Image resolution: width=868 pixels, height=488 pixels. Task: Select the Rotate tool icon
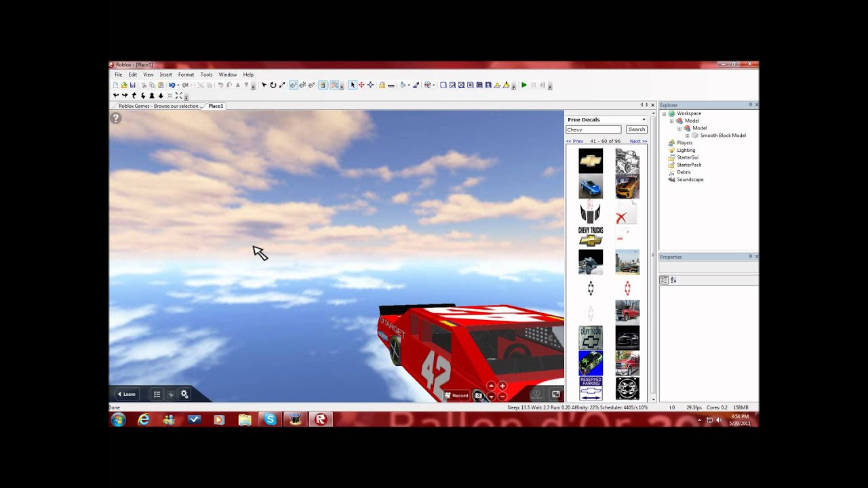tap(273, 85)
